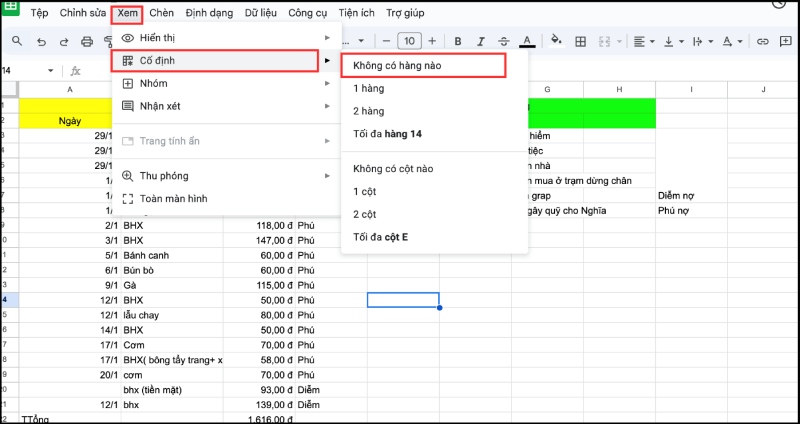This screenshot has width=800, height=424.
Task: Freeze 1 hàng
Action: pyautogui.click(x=434, y=89)
